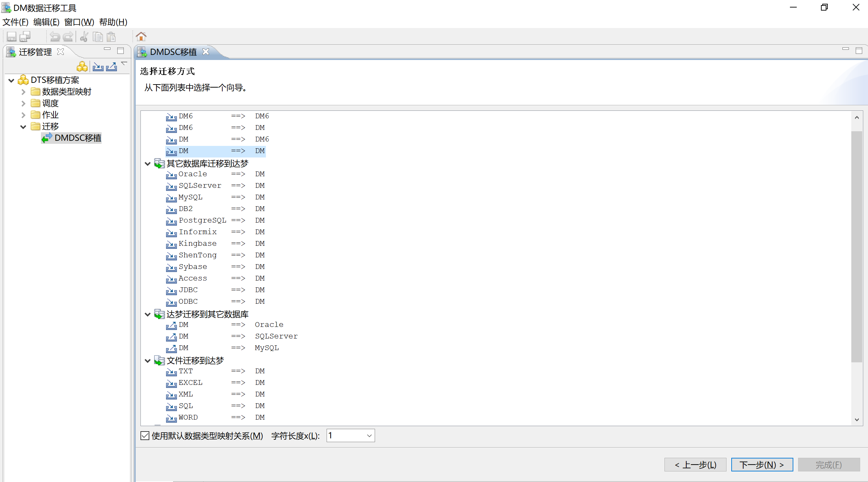868x482 pixels.
Task: Click the export icon in 迁移管理 panel
Action: pyautogui.click(x=111, y=66)
